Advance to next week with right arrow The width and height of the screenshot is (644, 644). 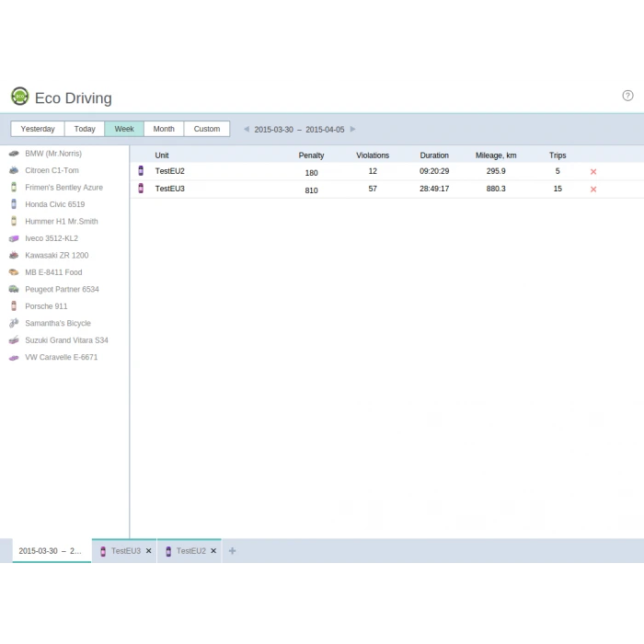pyautogui.click(x=352, y=130)
